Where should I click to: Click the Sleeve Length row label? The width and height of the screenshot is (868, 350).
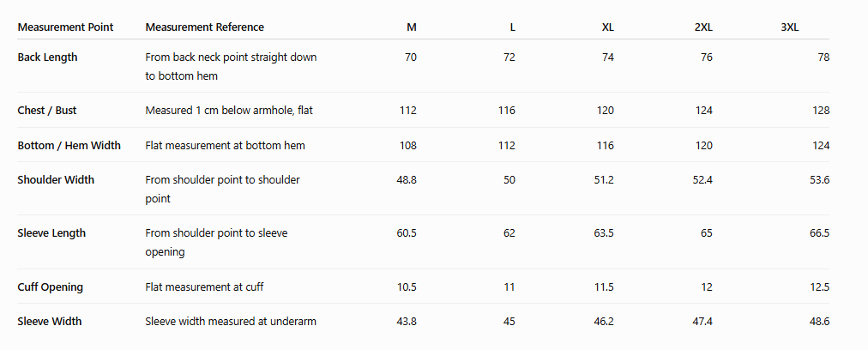(x=51, y=233)
